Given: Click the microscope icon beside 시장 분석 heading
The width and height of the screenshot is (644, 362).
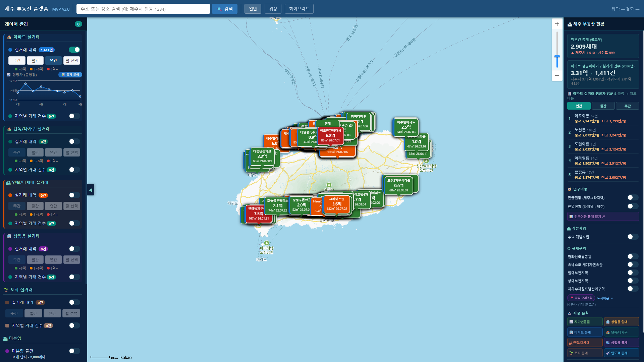Looking at the screenshot, I should [570, 313].
